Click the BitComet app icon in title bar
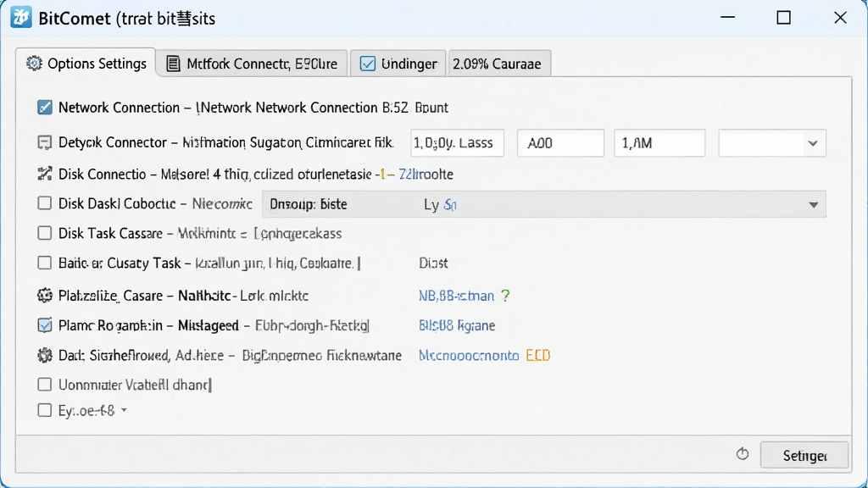 point(21,18)
